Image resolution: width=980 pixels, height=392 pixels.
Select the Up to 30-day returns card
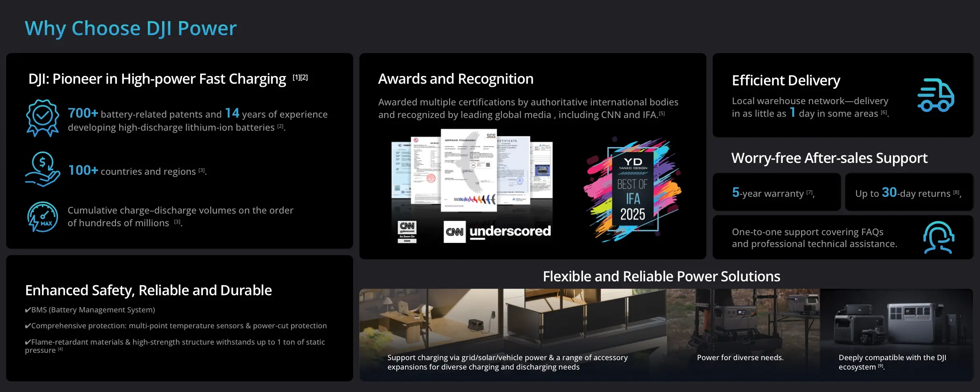tap(909, 192)
